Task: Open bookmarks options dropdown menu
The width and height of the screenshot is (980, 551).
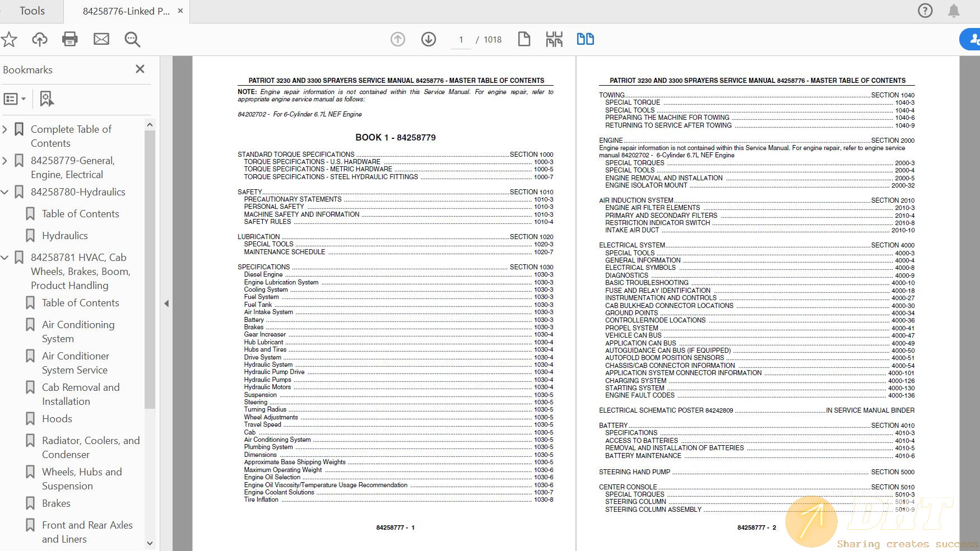Action: pyautogui.click(x=15, y=99)
